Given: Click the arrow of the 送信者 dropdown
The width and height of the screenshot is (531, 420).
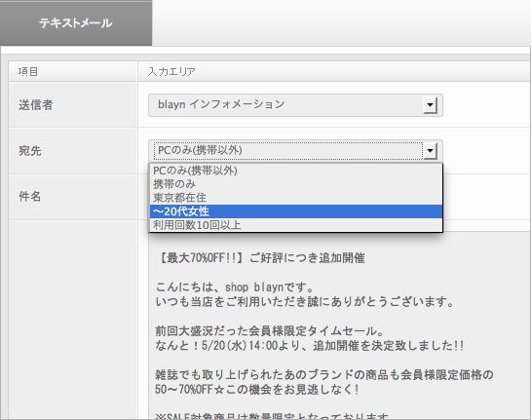Looking at the screenshot, I should click(x=430, y=105).
